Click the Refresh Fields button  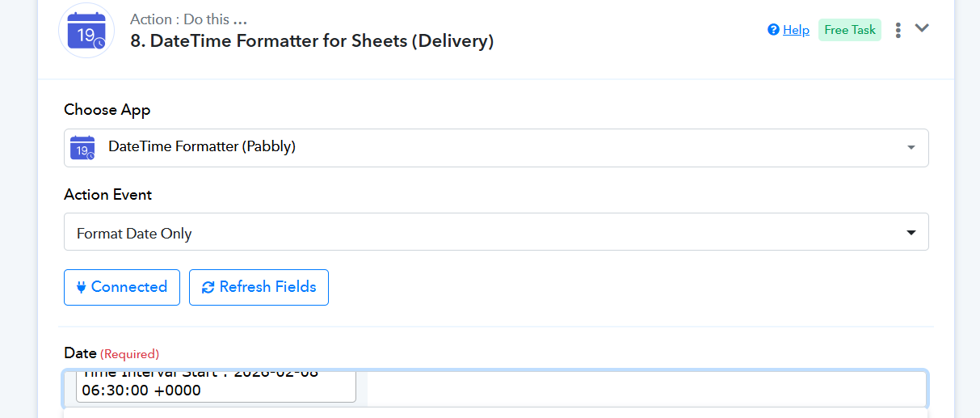click(259, 287)
